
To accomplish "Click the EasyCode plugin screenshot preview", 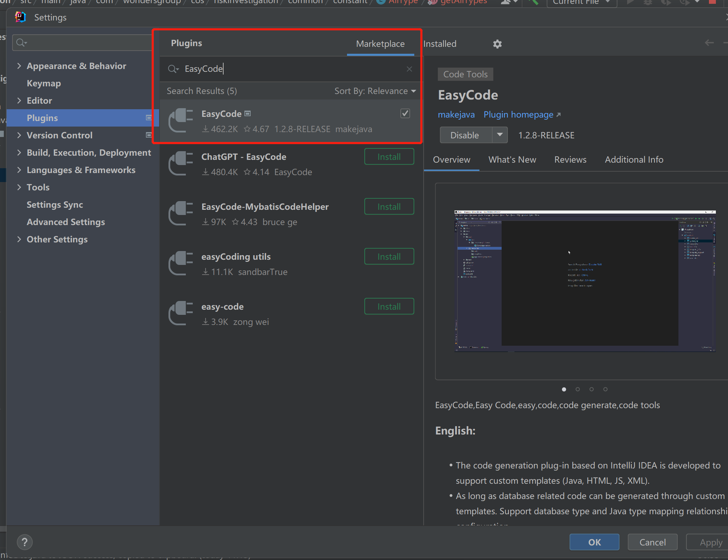I will (584, 281).
